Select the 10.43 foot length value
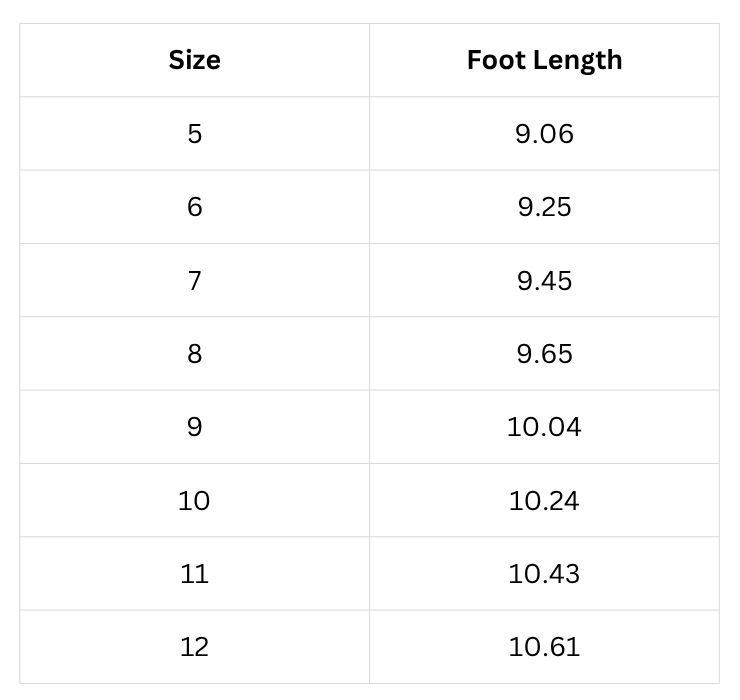 (x=544, y=574)
